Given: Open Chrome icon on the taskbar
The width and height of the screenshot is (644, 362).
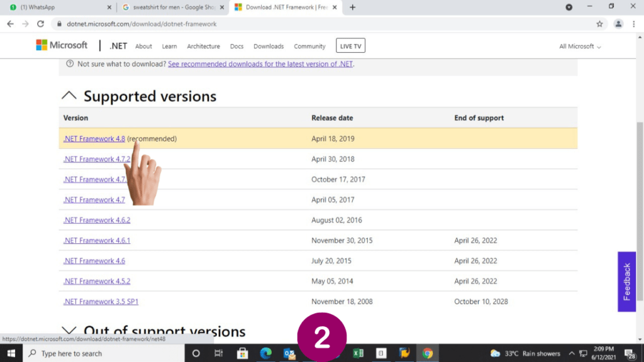Looking at the screenshot, I should pyautogui.click(x=427, y=353).
